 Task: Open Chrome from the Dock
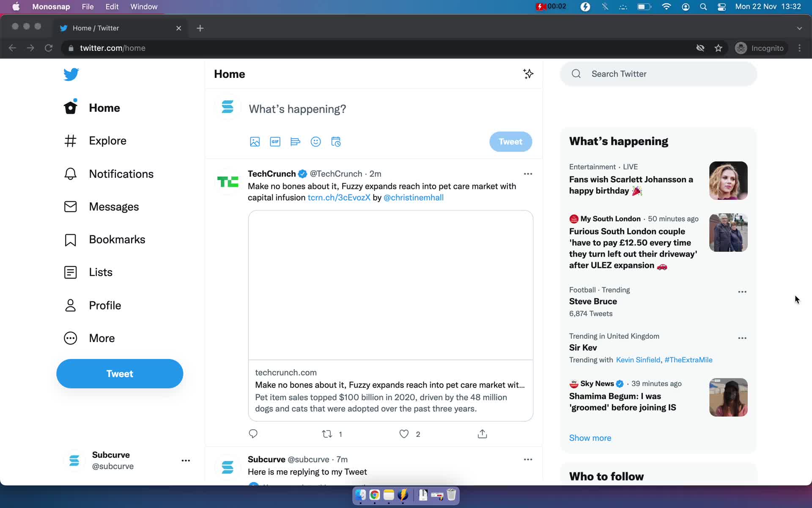[x=375, y=494]
